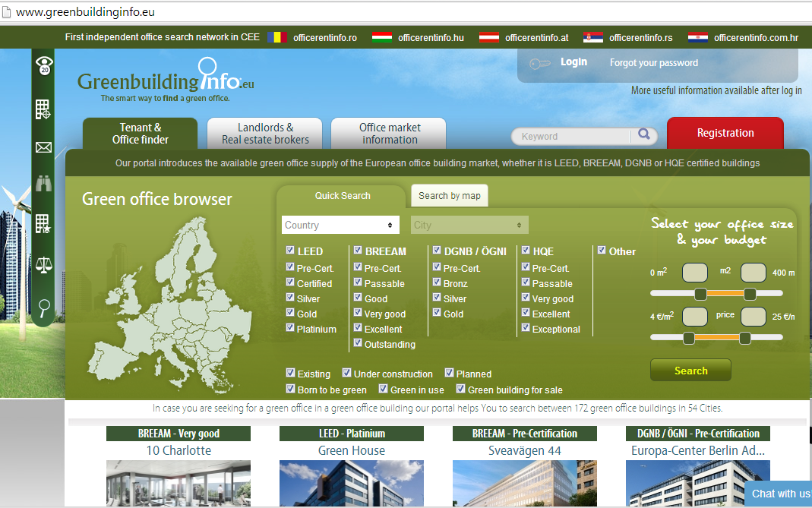Open Landlords & Real estate brokers tab
812x508 pixels.
pos(265,134)
